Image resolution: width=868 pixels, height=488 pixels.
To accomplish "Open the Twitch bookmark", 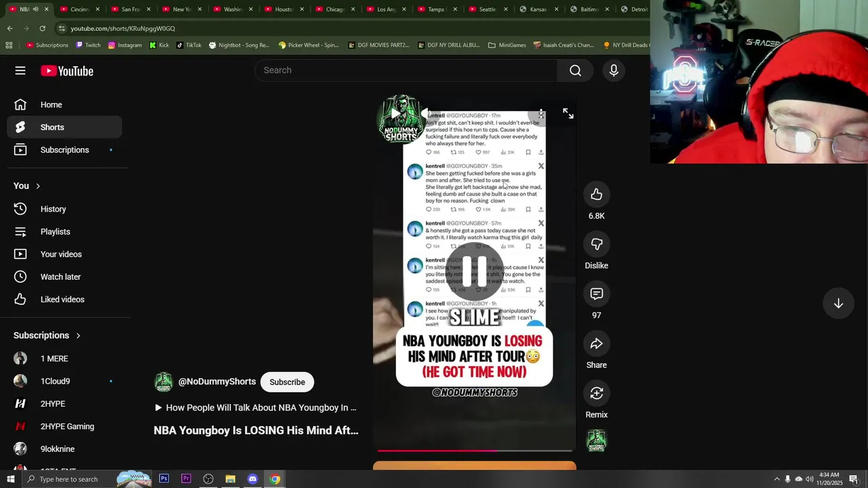I will tap(88, 45).
